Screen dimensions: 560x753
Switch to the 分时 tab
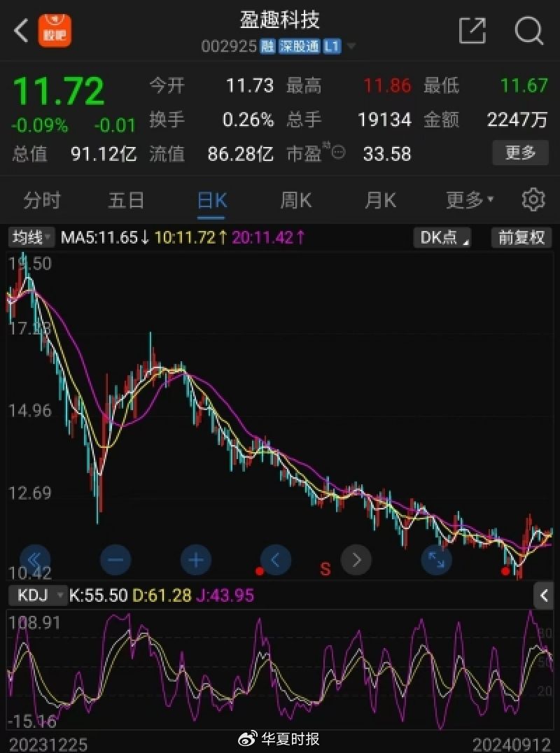pos(43,200)
